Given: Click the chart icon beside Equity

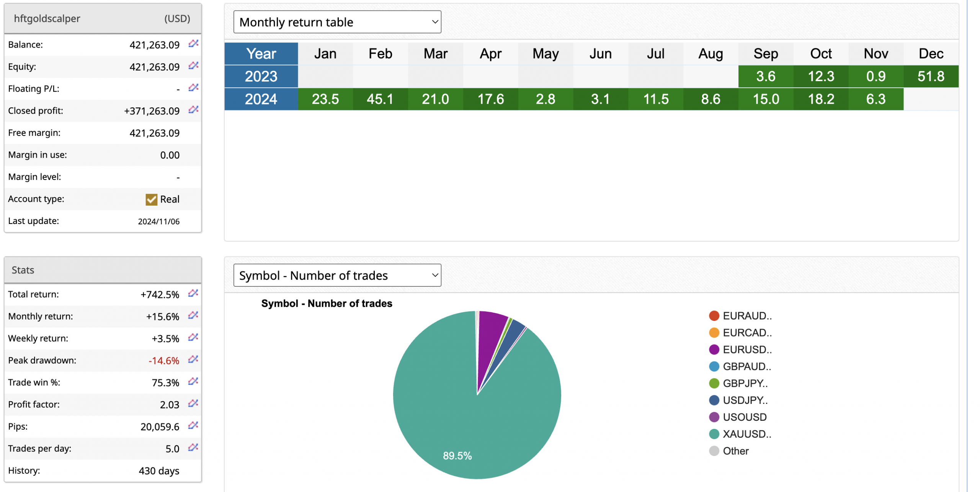Looking at the screenshot, I should click(193, 66).
